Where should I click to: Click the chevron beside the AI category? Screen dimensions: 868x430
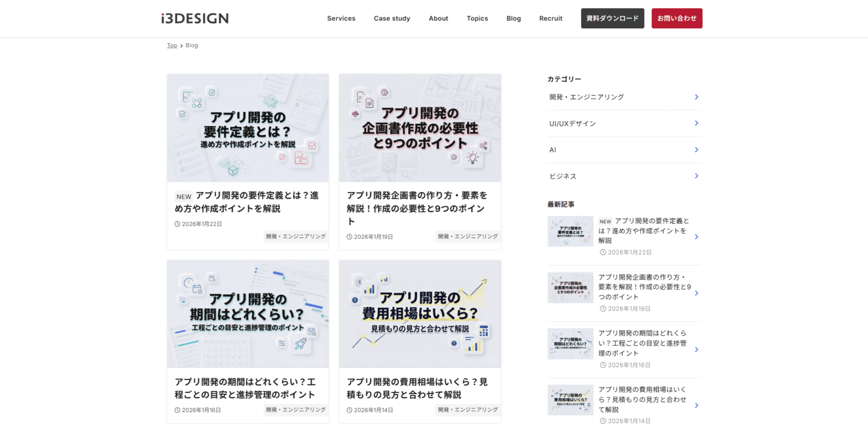click(697, 150)
